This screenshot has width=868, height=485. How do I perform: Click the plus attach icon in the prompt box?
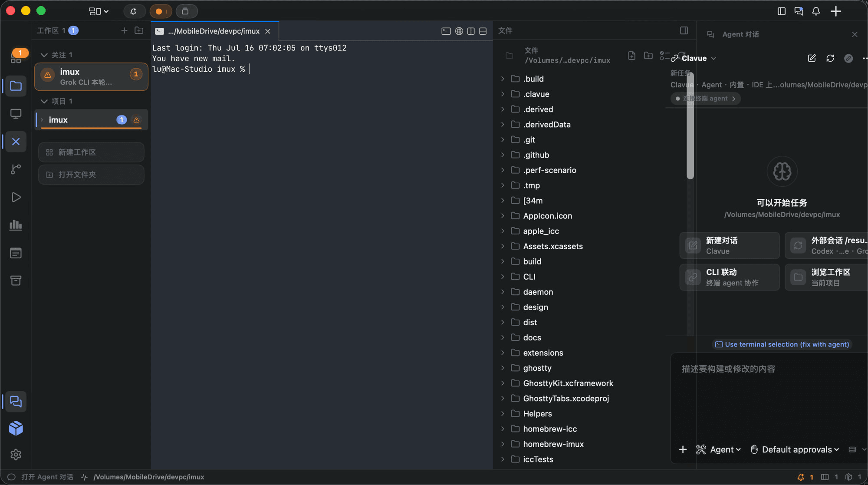pos(683,449)
